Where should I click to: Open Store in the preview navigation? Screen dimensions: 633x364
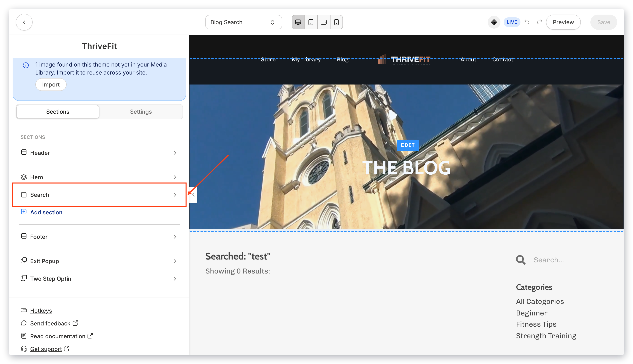click(x=268, y=60)
